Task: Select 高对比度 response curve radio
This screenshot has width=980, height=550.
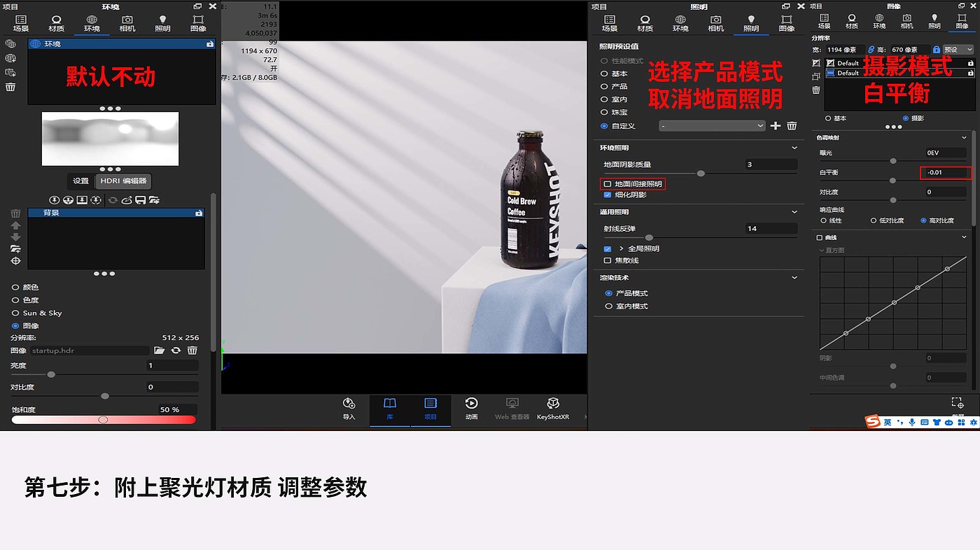Action: pos(924,220)
